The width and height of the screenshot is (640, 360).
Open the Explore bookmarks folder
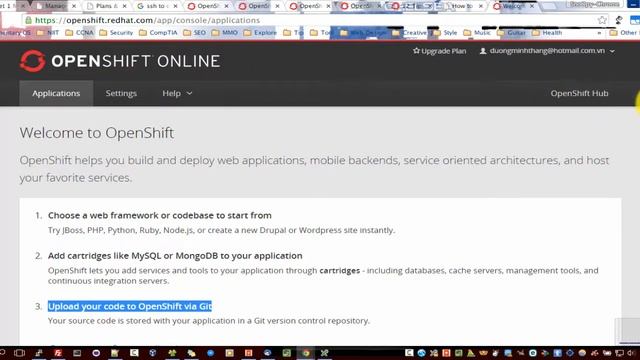[260, 33]
